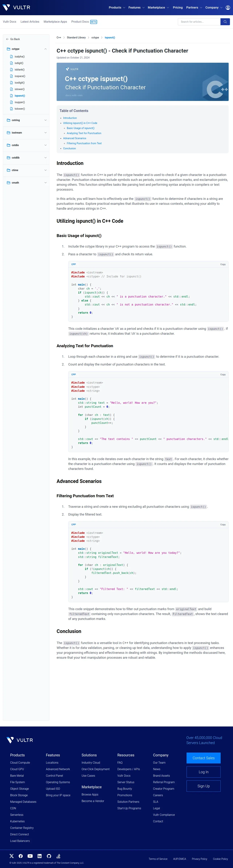Open Vultr YouTube social icon
The width and height of the screenshot is (233, 868).
30,856
